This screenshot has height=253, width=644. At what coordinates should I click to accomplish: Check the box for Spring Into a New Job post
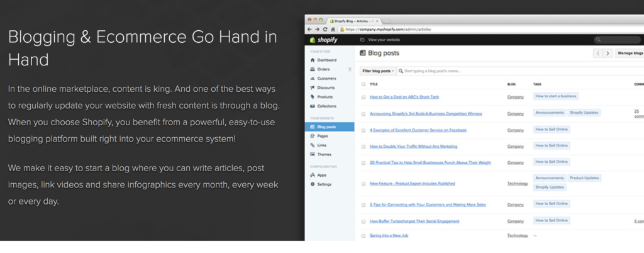364,236
